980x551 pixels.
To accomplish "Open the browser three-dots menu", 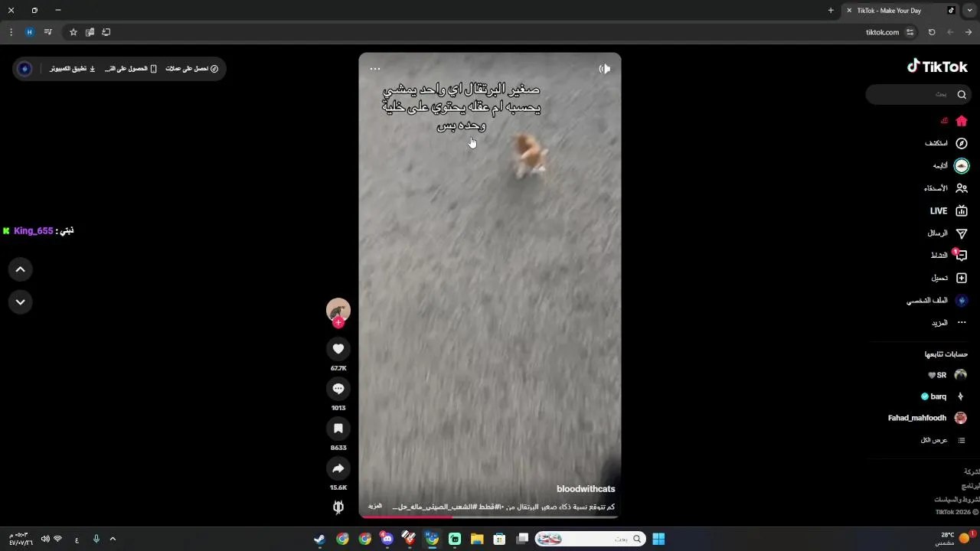I will [x=11, y=32].
